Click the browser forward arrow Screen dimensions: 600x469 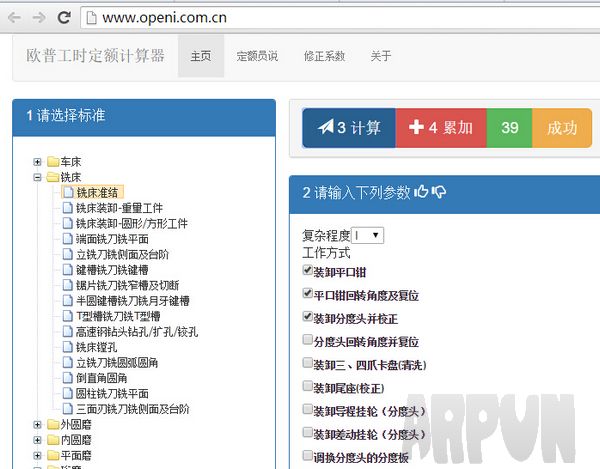tap(39, 18)
